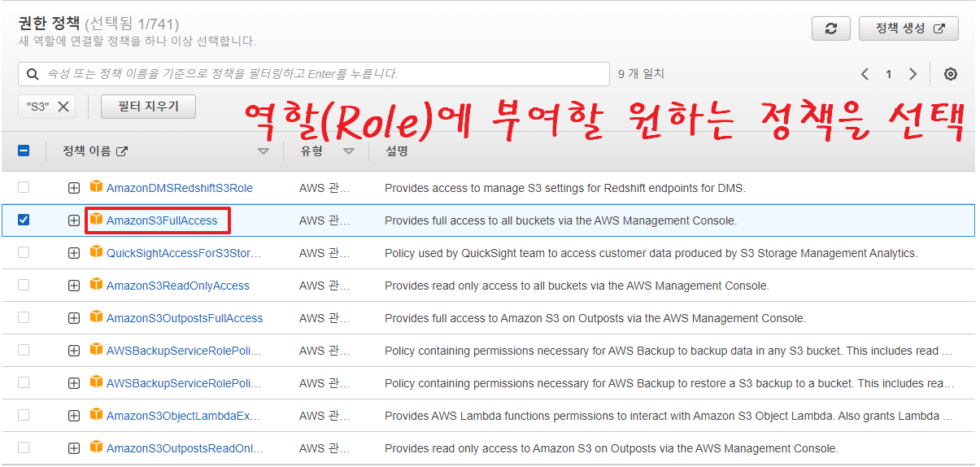The height and width of the screenshot is (467, 980).
Task: Click the Redshift endpoints for DMS description
Action: 565,188
